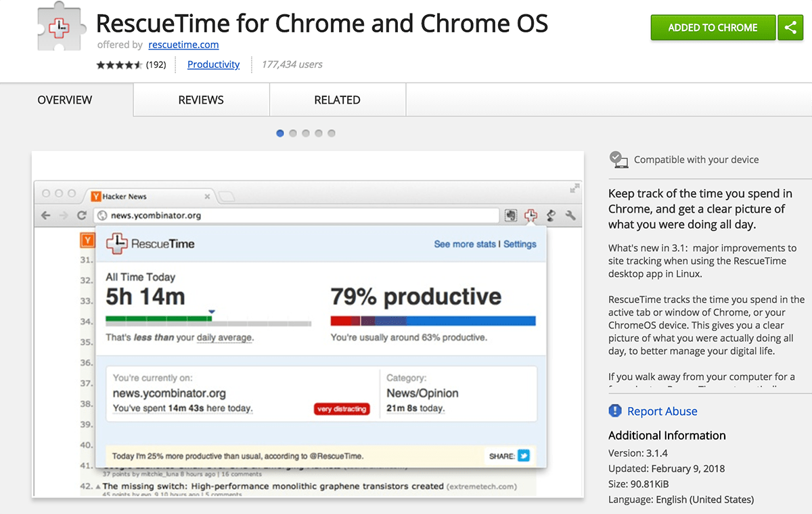Click the wrench menu icon in screenshot
The image size is (812, 514).
570,215
